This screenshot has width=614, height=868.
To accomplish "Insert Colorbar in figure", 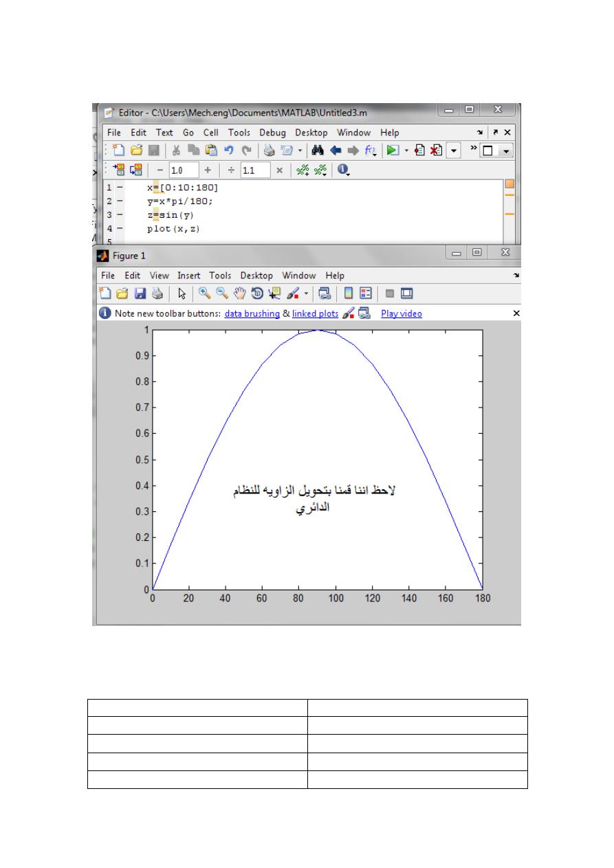I will coord(349,293).
